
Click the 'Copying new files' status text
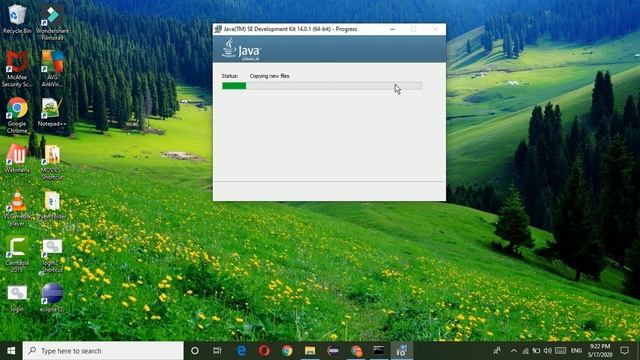coord(269,76)
